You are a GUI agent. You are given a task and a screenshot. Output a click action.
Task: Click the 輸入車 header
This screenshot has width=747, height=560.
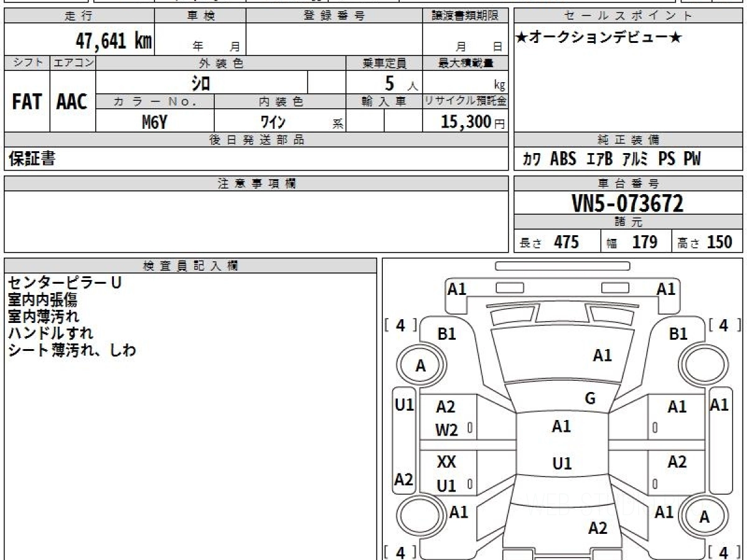384,101
